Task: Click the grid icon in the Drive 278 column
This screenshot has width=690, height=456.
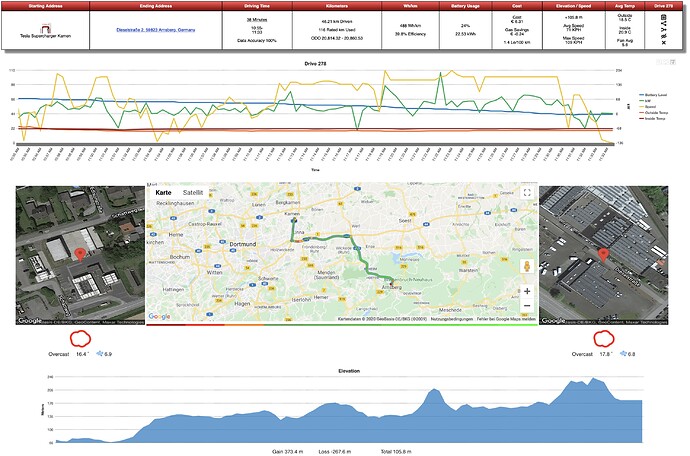Action: 664,18
